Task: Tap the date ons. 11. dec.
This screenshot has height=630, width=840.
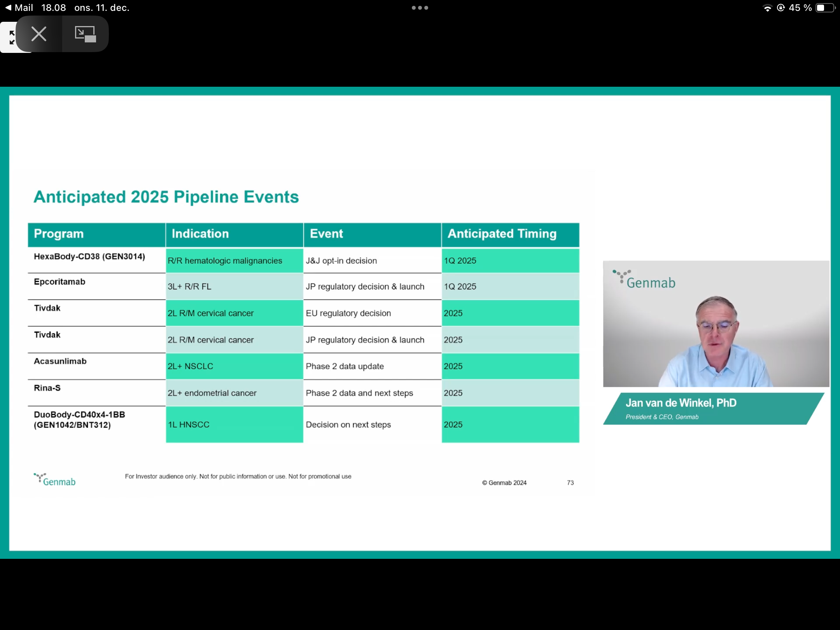Action: [x=102, y=8]
